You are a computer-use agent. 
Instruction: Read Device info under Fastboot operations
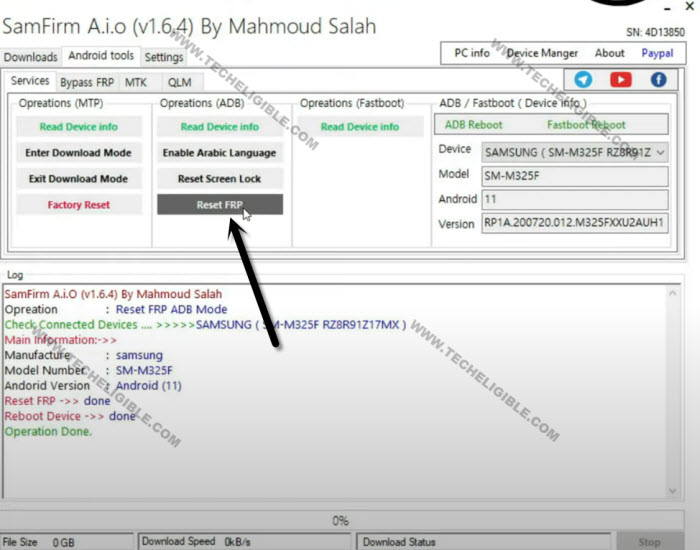click(x=360, y=127)
